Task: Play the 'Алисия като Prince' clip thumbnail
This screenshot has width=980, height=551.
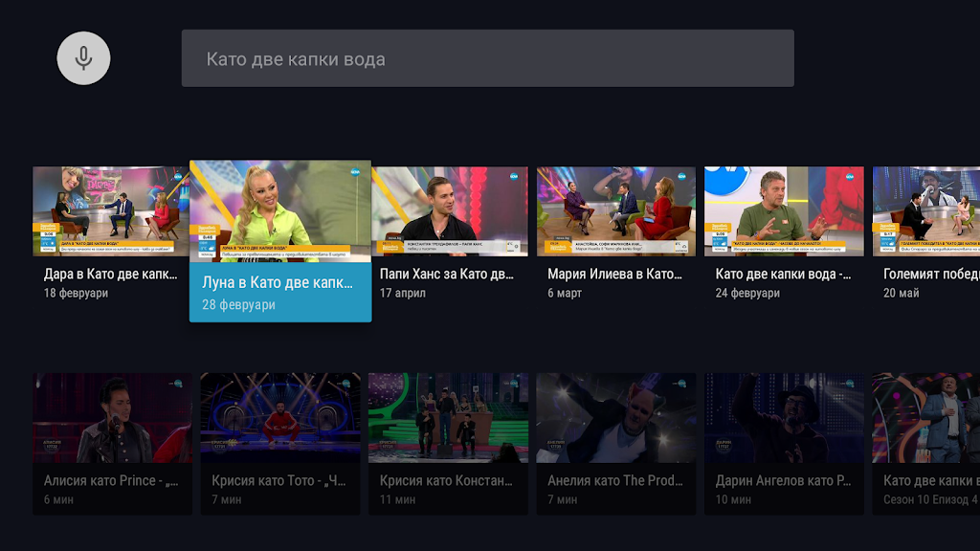Action: coord(112,418)
